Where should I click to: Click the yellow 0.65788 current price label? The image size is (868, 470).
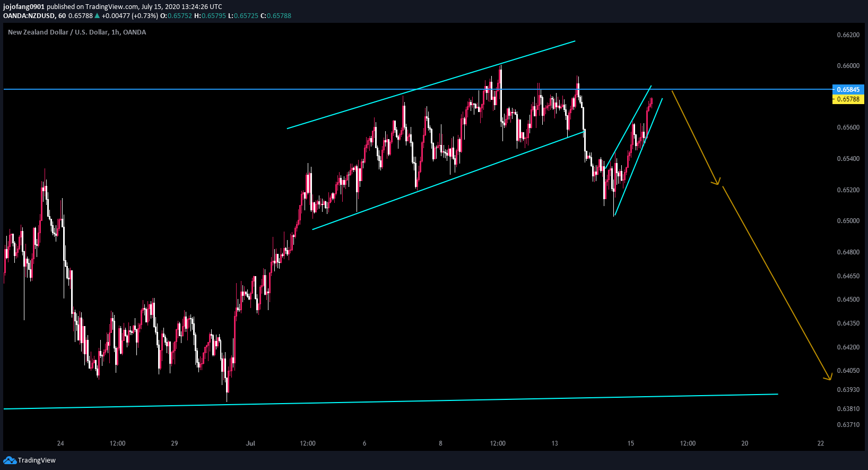coord(848,99)
